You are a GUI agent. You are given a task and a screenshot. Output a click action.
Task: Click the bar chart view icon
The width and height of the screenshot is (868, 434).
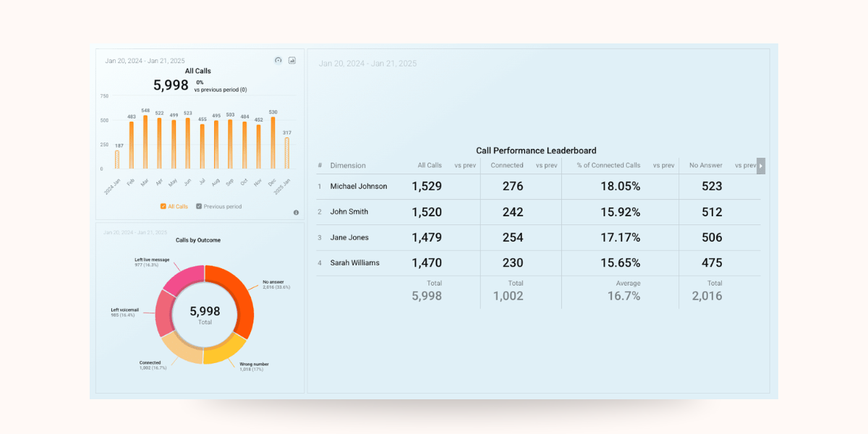(292, 61)
